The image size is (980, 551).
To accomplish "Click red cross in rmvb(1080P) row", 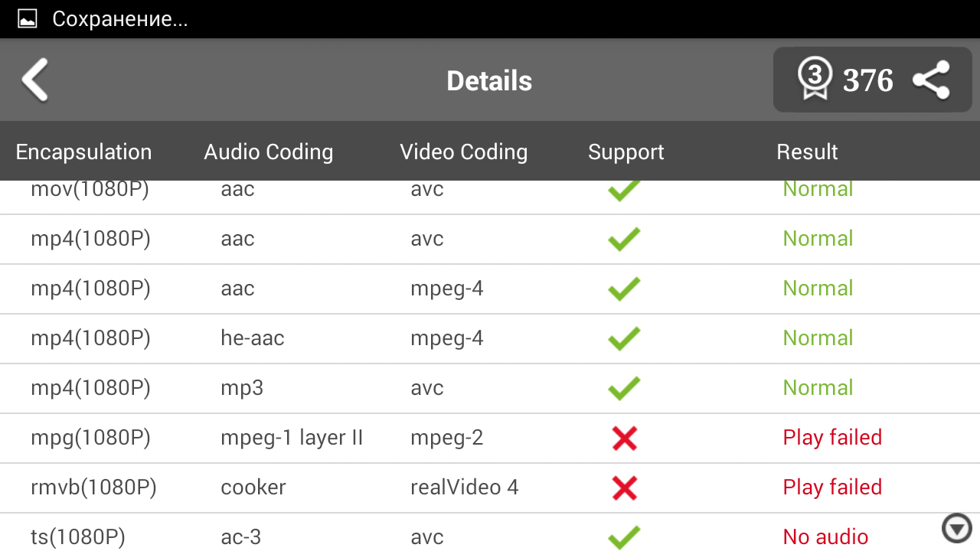I will pos(625,487).
